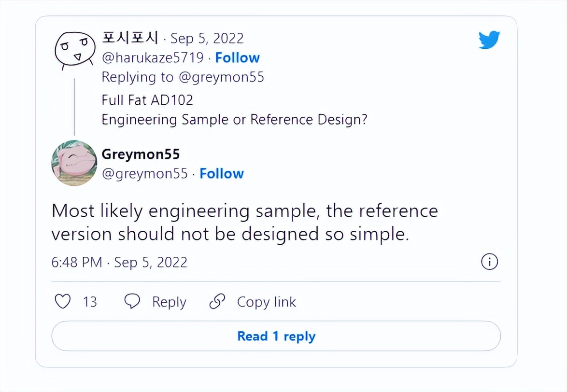The image size is (567, 392).
Task: Click the thread connector line between tweets
Action: tap(73, 106)
